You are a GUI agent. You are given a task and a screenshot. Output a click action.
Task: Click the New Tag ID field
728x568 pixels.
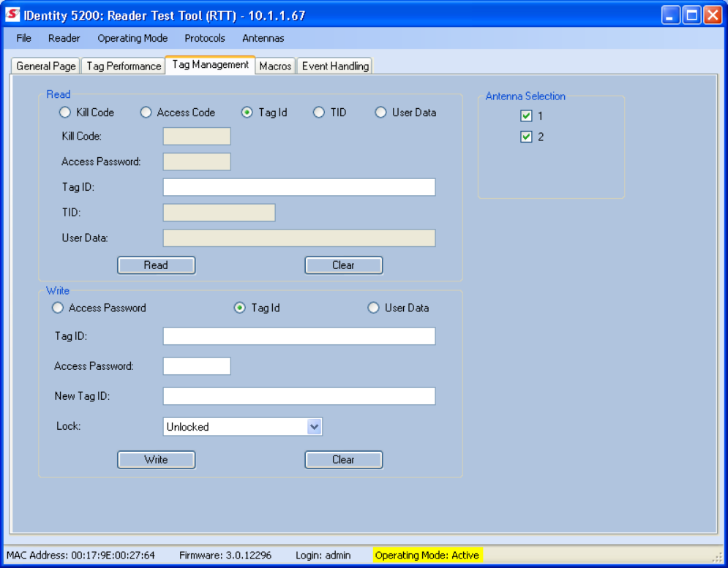(x=299, y=396)
